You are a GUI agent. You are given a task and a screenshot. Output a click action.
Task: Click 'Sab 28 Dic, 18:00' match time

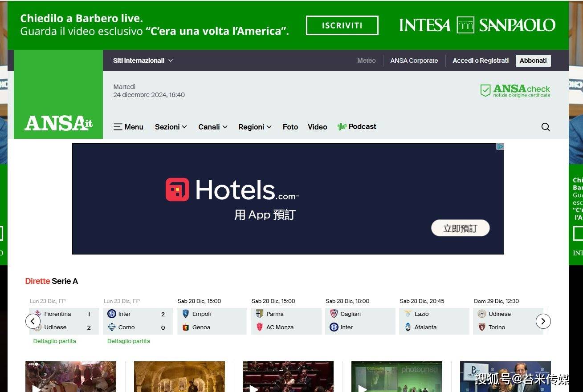[x=347, y=301]
